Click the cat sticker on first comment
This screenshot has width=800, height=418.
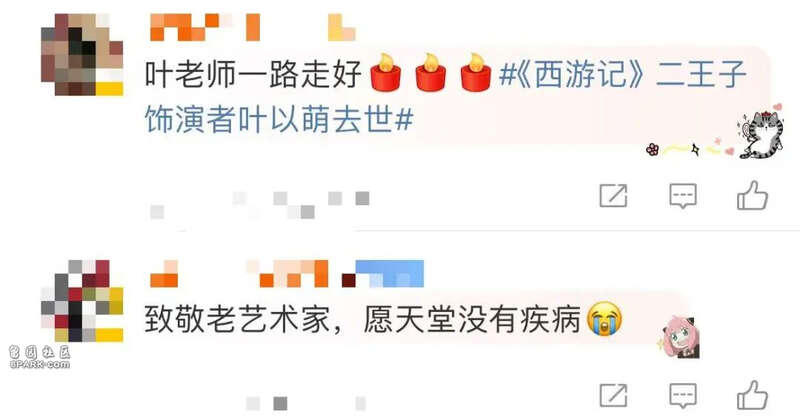click(x=761, y=133)
